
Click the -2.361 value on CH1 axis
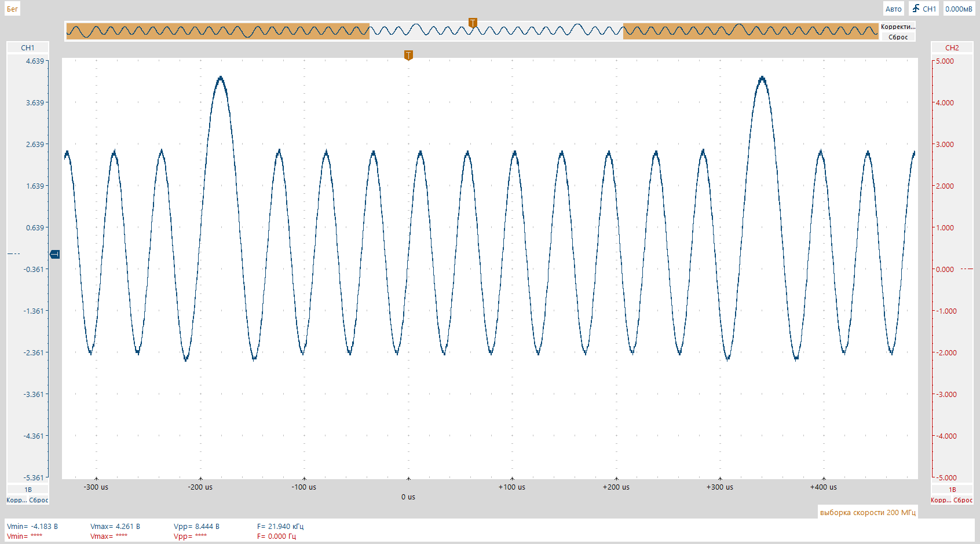coord(34,352)
